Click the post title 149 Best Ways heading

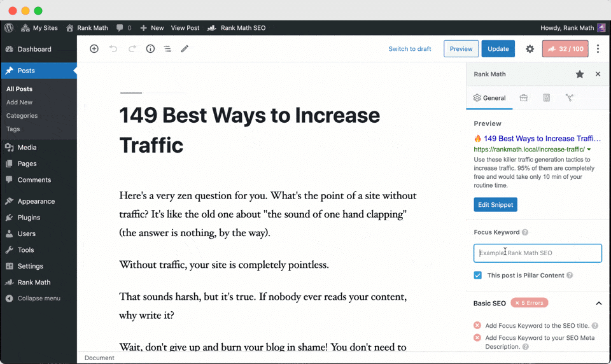click(249, 130)
